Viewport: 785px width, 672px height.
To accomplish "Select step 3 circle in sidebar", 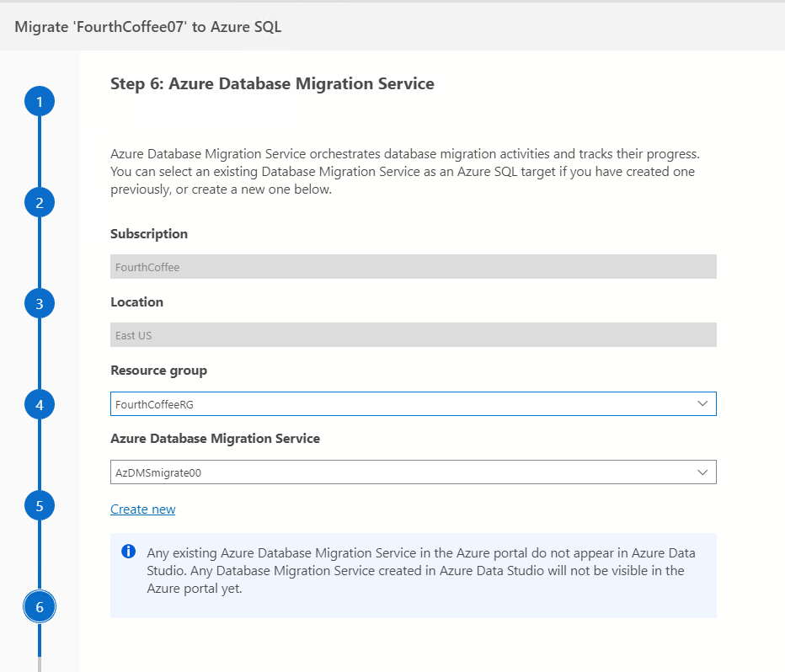I will pos(40,303).
